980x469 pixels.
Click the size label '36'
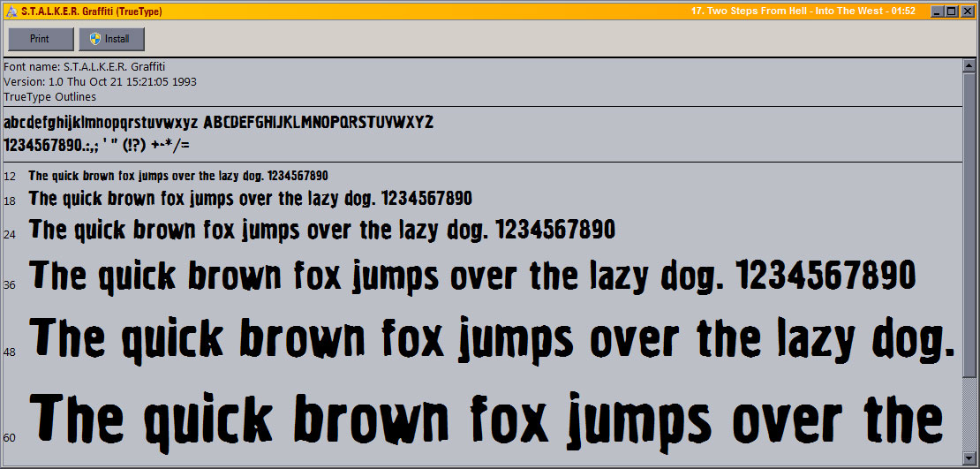tap(10, 285)
